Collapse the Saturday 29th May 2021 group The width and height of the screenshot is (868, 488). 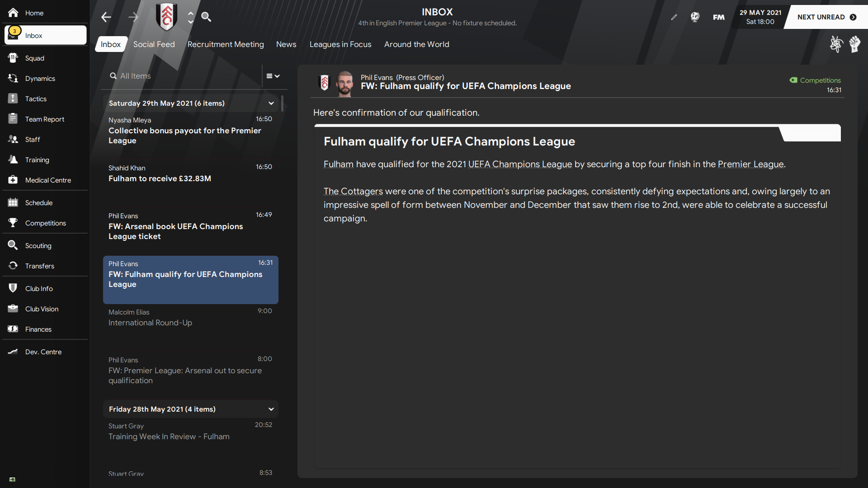tap(271, 103)
